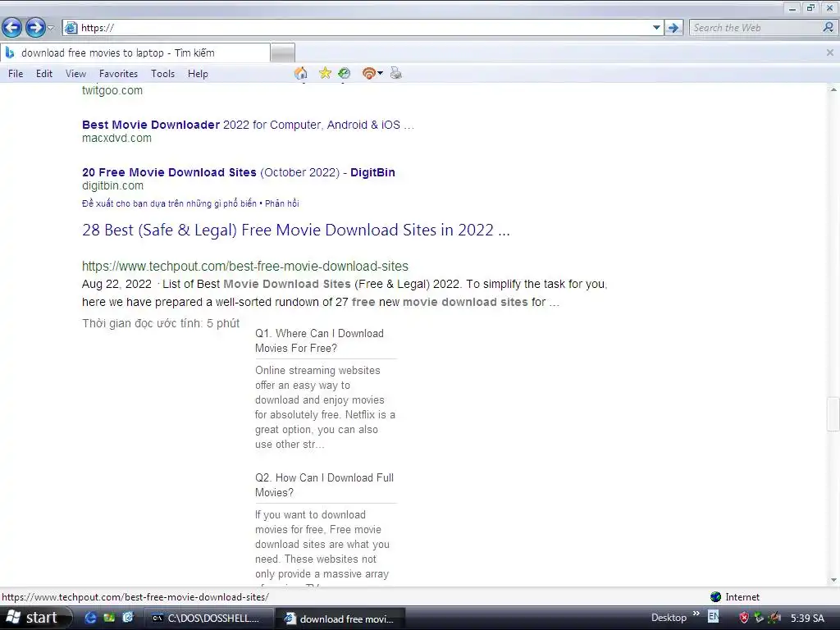Open the View menu
This screenshot has width=840, height=630.
(75, 74)
